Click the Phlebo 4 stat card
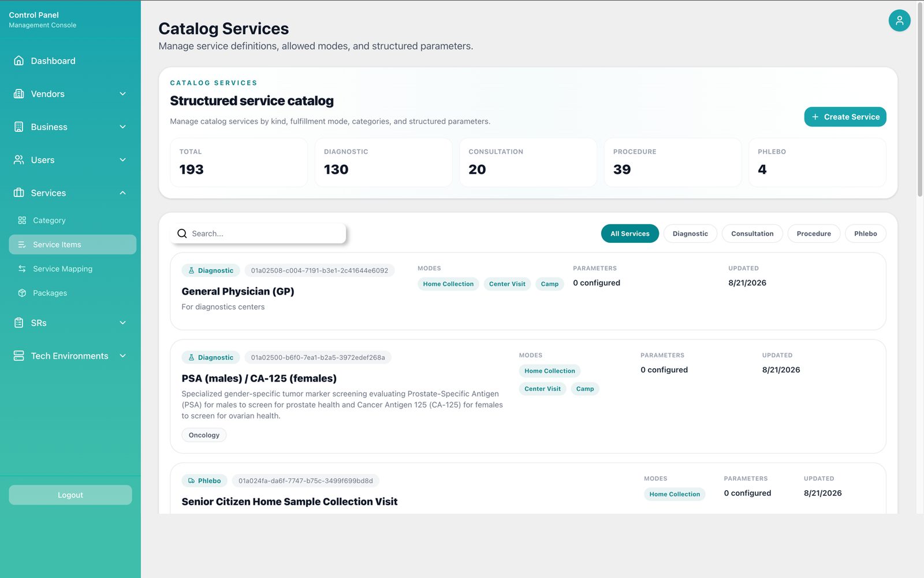The image size is (924, 578). [x=817, y=162]
